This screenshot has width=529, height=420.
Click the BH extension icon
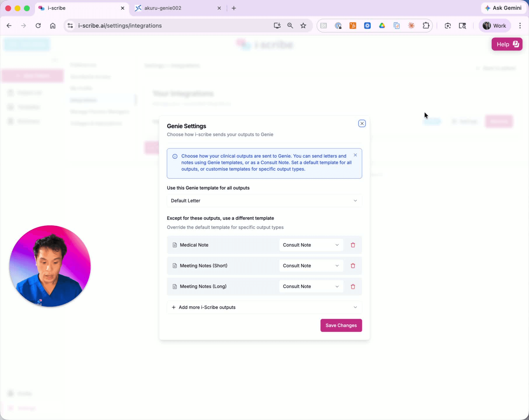(323, 26)
